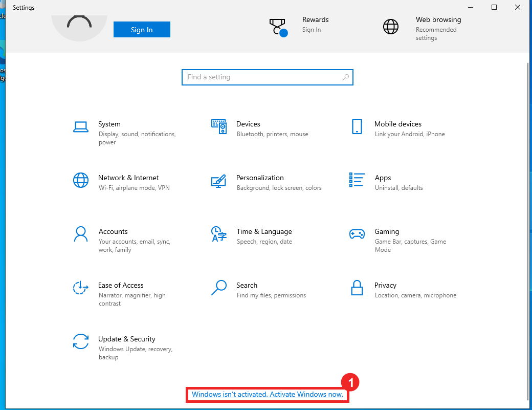Click 'Speech, region, date' description
532x410 pixels.
[264, 242]
